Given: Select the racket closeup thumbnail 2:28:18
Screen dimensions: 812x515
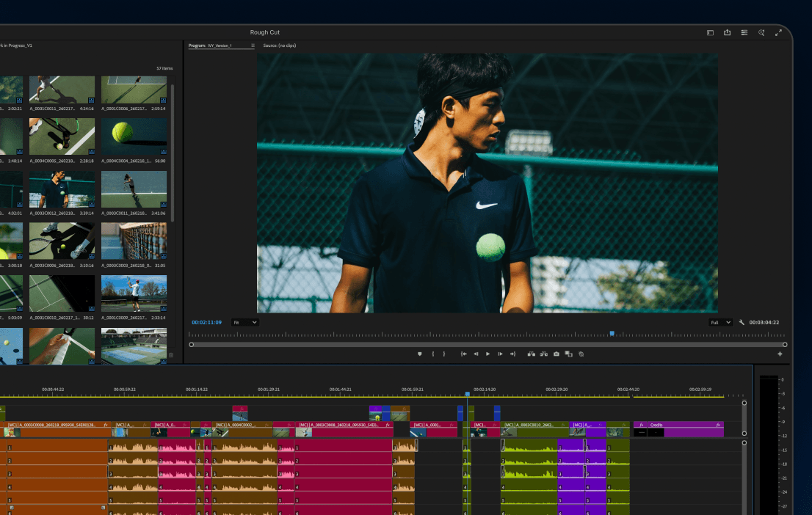Looking at the screenshot, I should coord(62,136).
